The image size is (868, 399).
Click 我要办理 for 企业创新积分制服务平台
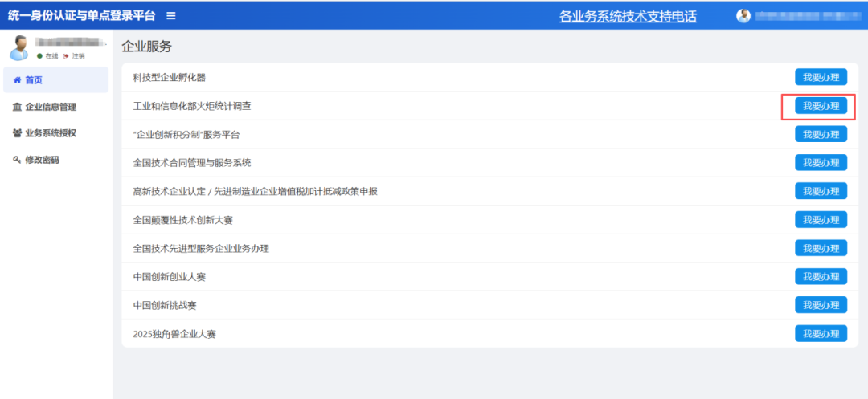tap(821, 134)
